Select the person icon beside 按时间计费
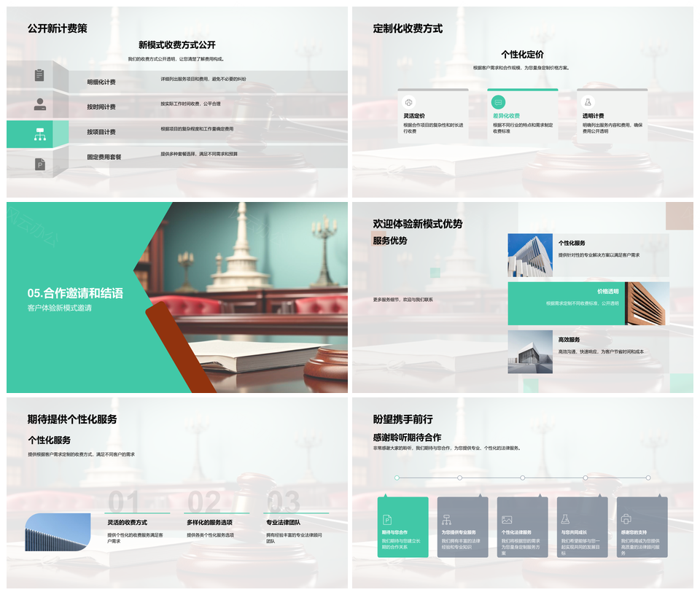700x595 pixels. tap(39, 104)
